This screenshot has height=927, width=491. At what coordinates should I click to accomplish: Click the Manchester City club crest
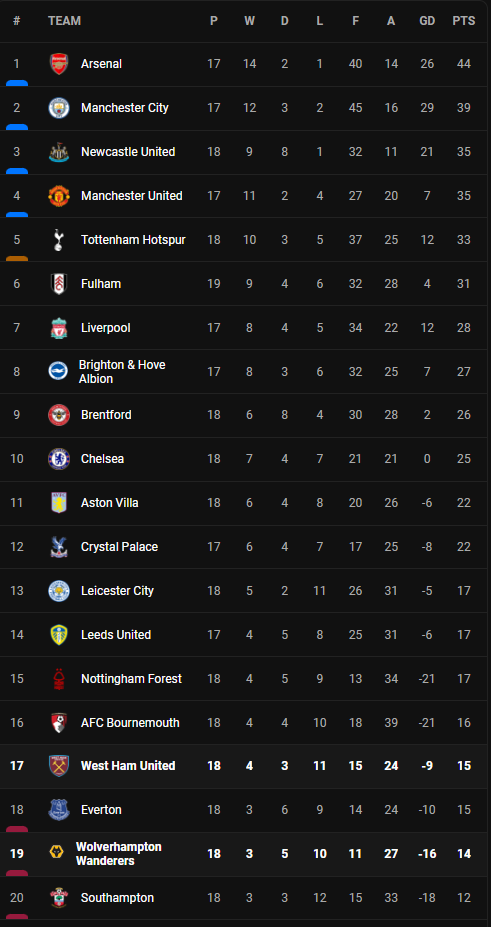pyautogui.click(x=58, y=108)
